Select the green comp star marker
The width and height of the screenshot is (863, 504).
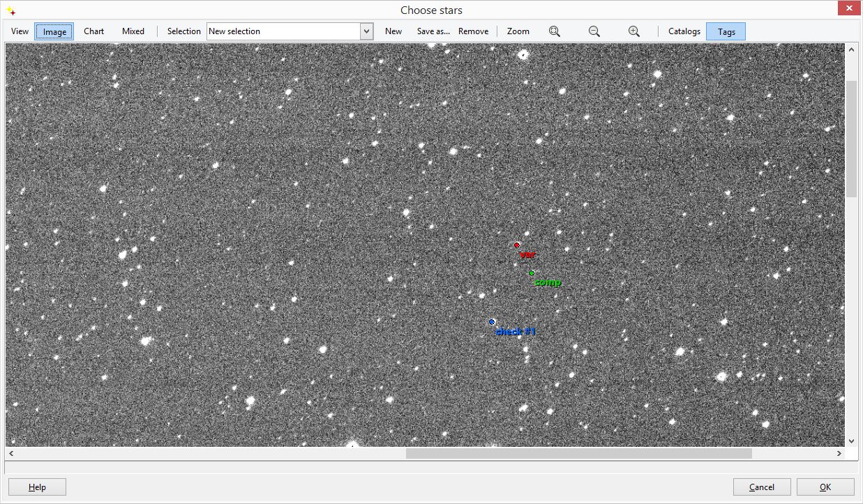click(532, 273)
